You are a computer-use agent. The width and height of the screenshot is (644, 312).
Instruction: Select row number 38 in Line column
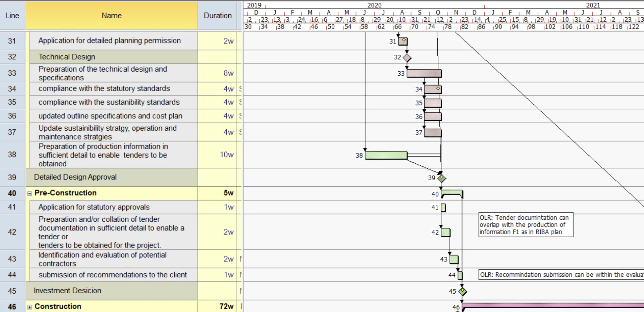click(x=12, y=154)
